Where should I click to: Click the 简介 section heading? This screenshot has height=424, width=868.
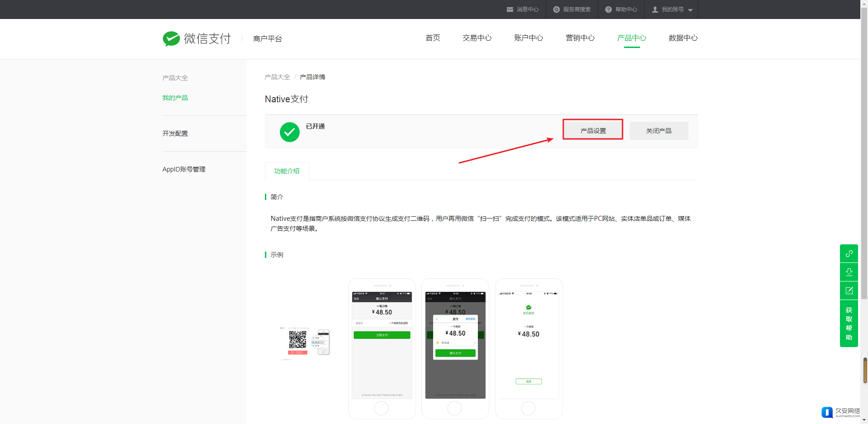pyautogui.click(x=277, y=197)
